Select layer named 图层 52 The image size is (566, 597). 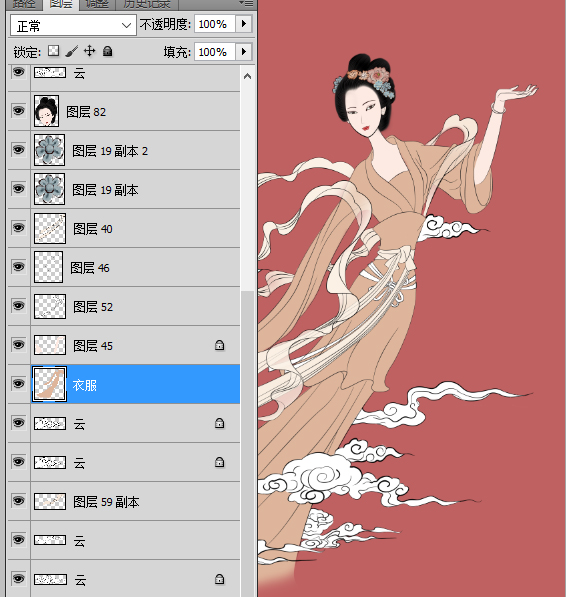(x=93, y=307)
